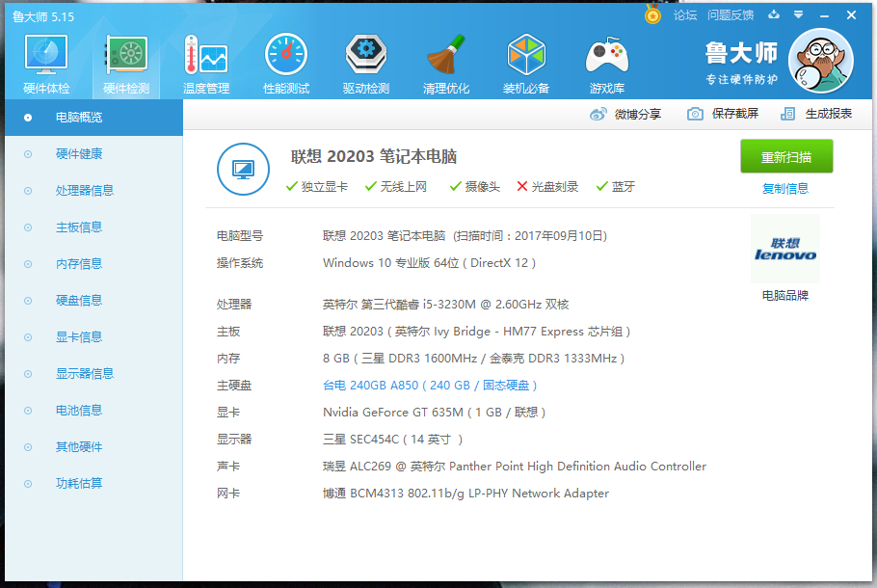Launch 性能测试 gauge icon
877x588 pixels.
pos(286,64)
